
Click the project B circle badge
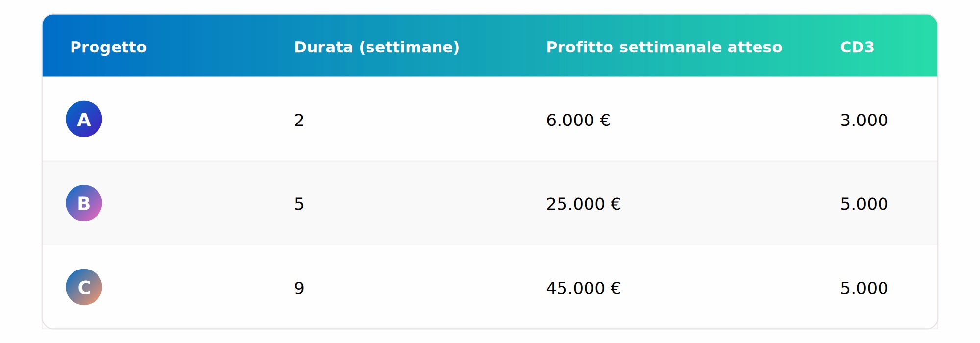click(84, 203)
